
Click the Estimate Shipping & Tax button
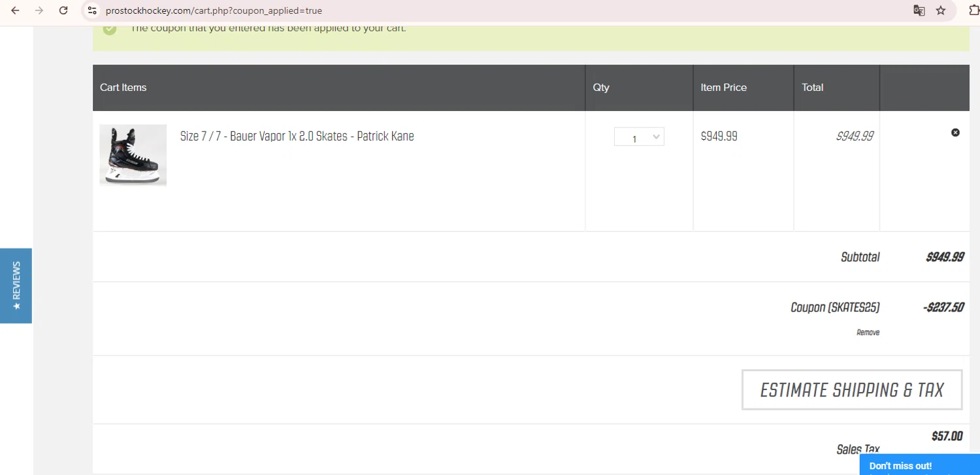(x=852, y=390)
